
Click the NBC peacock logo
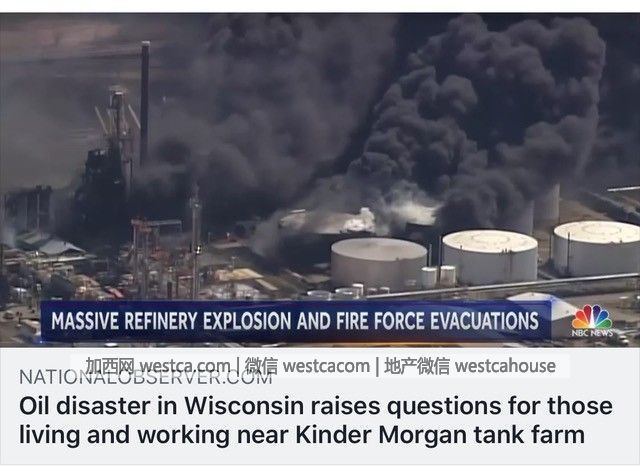(591, 316)
